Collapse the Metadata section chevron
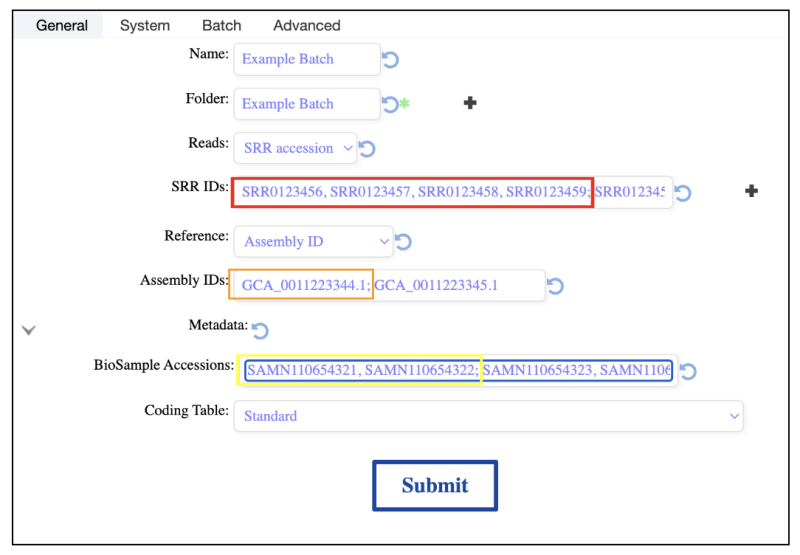The height and width of the screenshot is (555, 800). coord(29,331)
